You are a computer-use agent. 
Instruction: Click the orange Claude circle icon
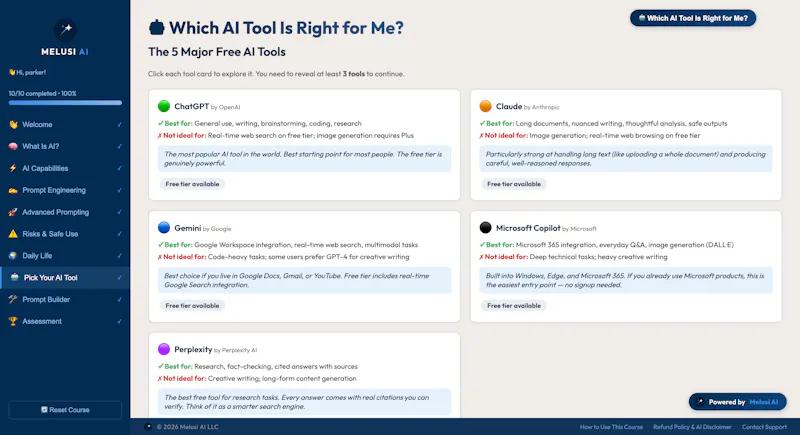485,106
